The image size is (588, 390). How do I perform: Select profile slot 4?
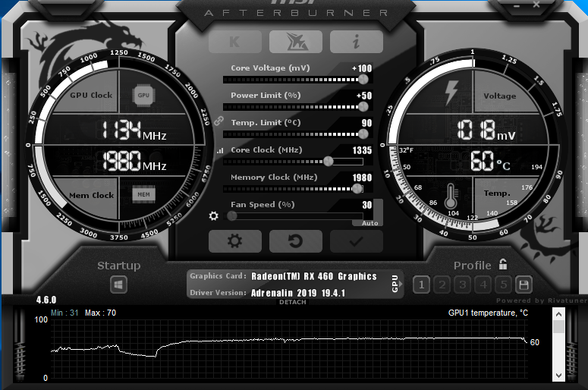pos(483,285)
